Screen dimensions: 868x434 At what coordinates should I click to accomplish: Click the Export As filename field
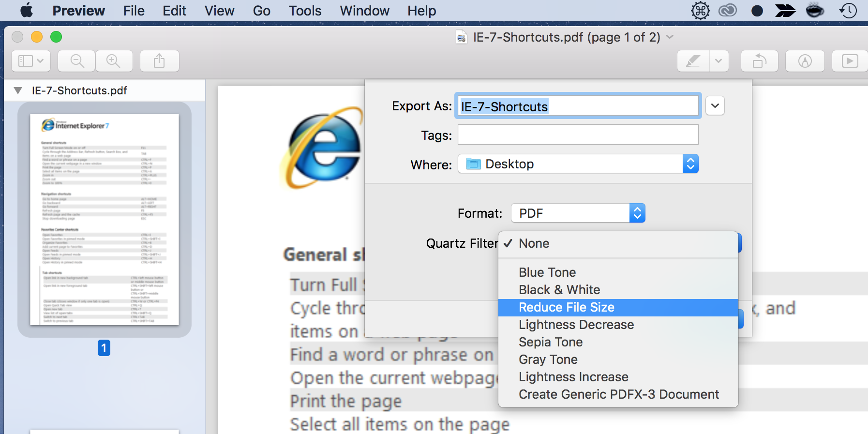[578, 106]
